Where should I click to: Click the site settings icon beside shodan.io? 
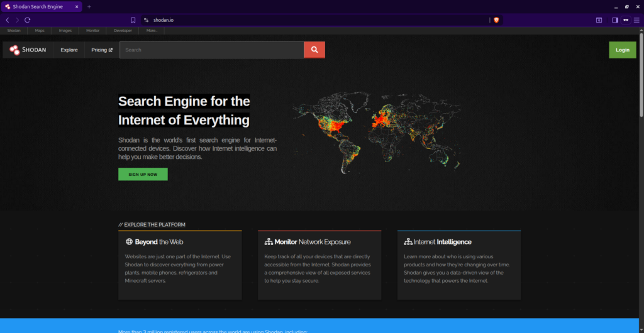click(146, 20)
